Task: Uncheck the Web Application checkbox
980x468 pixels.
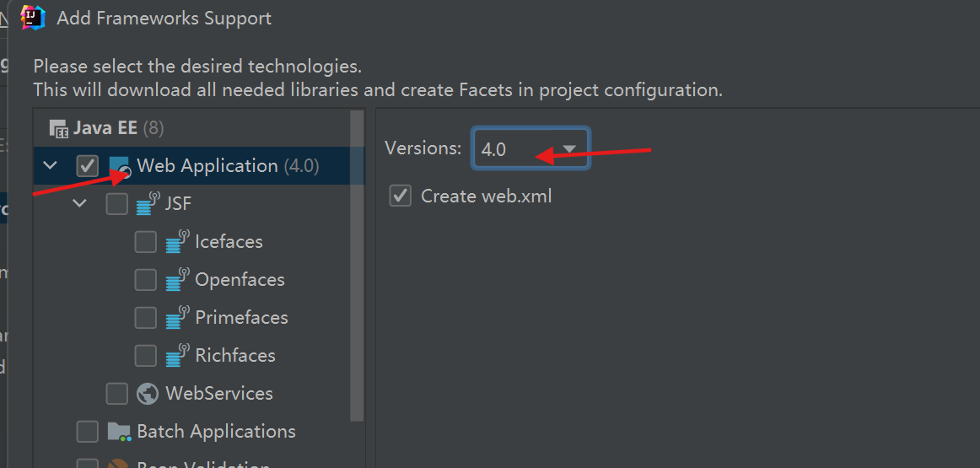Action: coord(88,166)
